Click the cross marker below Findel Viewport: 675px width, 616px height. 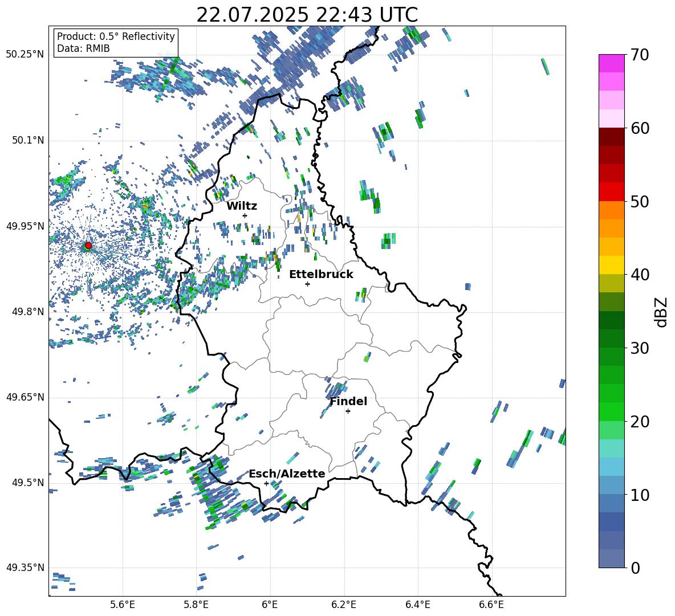(348, 411)
